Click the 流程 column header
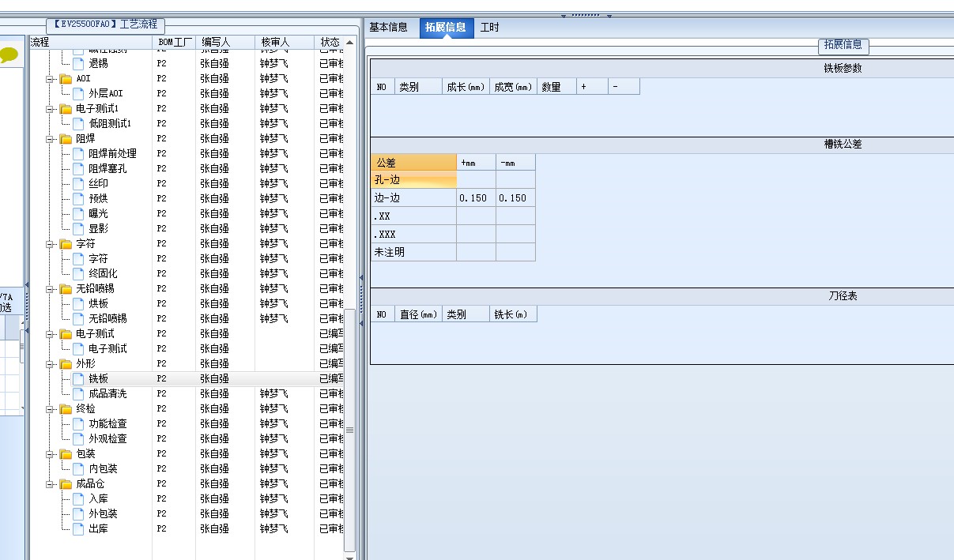The height and width of the screenshot is (560, 954). pyautogui.click(x=91, y=42)
